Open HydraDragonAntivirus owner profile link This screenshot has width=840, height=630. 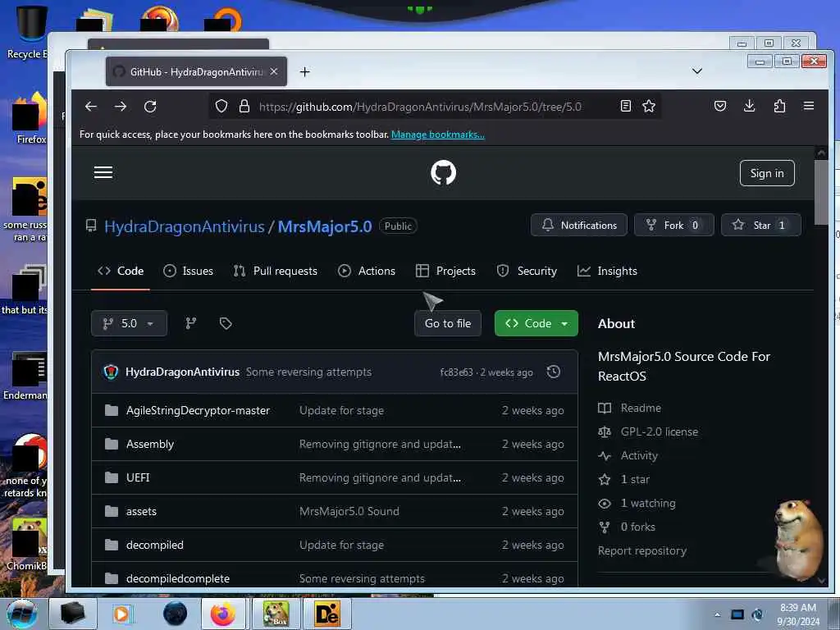[x=185, y=226]
